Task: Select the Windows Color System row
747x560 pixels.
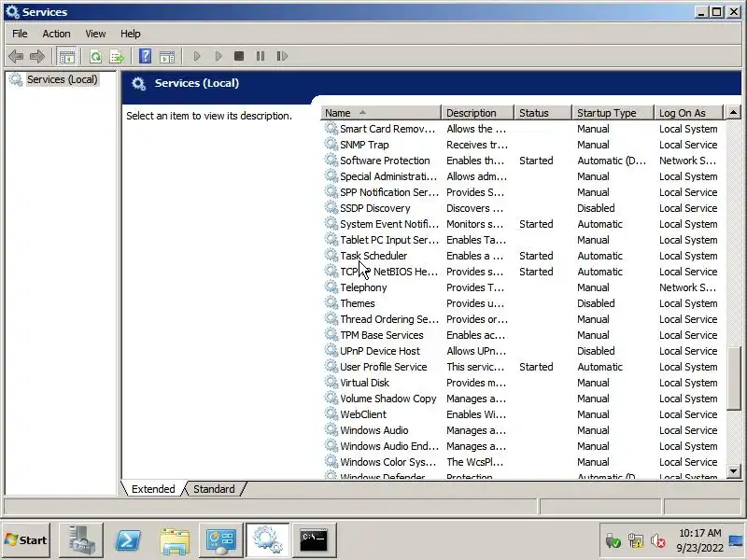Action: click(521, 462)
